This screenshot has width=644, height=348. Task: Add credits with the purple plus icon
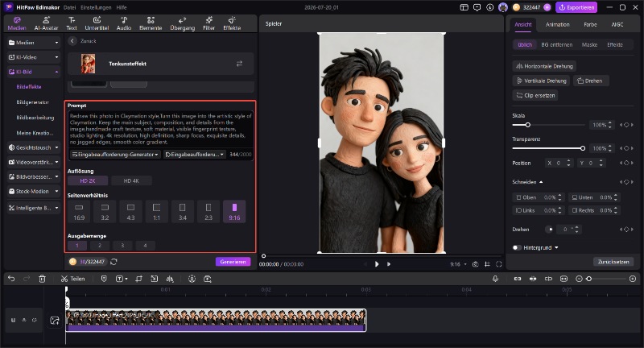coord(547,7)
